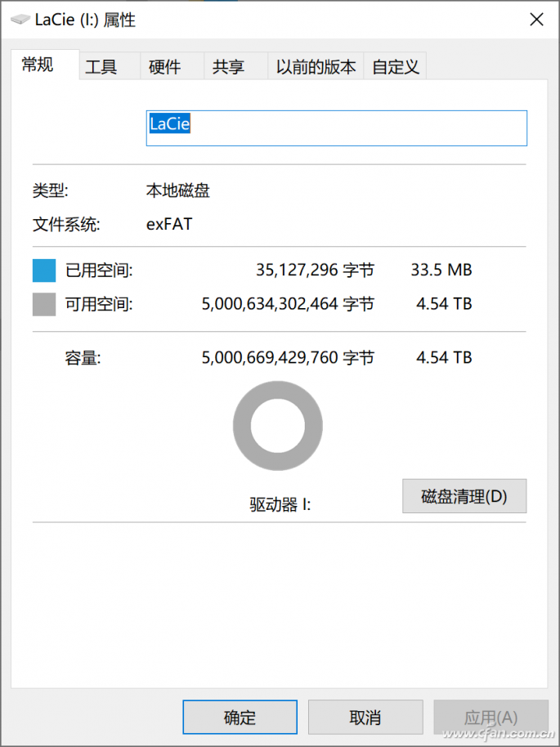Click the LaCie drive name input field
This screenshot has height=747, width=560.
click(337, 128)
